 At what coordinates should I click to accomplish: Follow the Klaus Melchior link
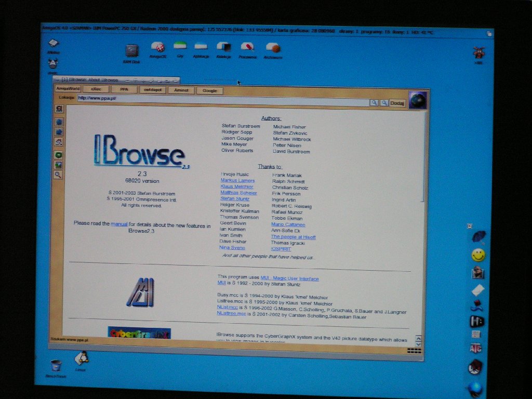tap(237, 187)
